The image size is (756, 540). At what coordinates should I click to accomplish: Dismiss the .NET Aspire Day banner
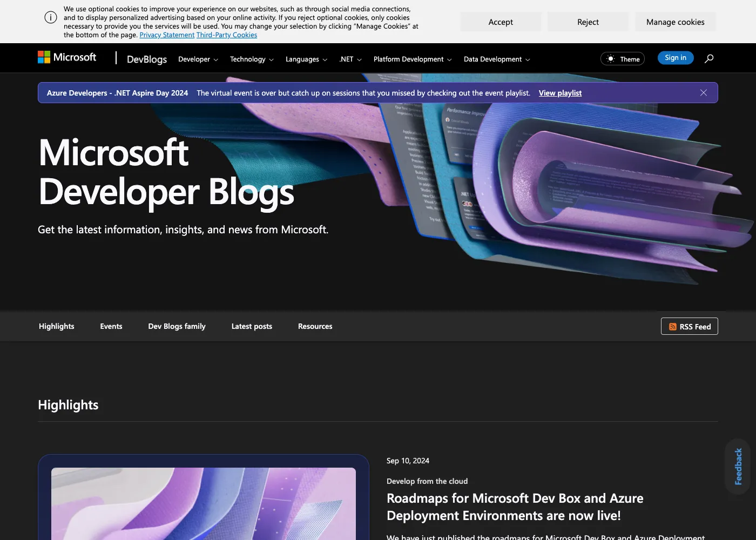(x=704, y=93)
